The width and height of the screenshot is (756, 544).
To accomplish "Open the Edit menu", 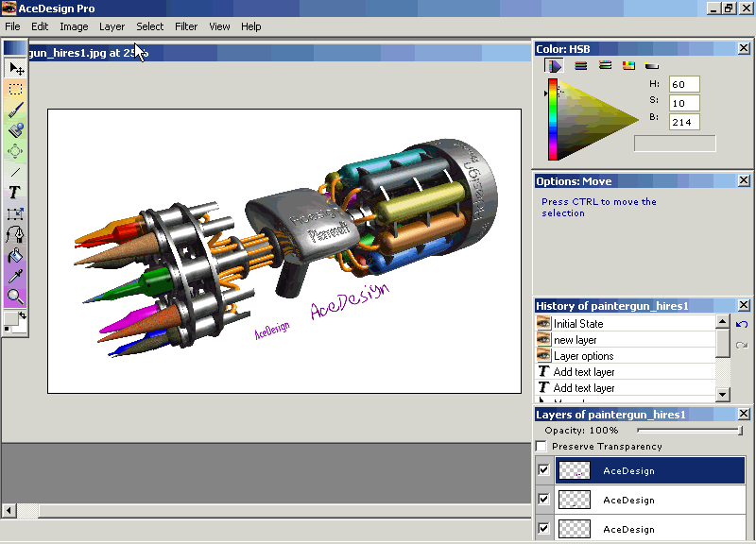I will point(40,26).
